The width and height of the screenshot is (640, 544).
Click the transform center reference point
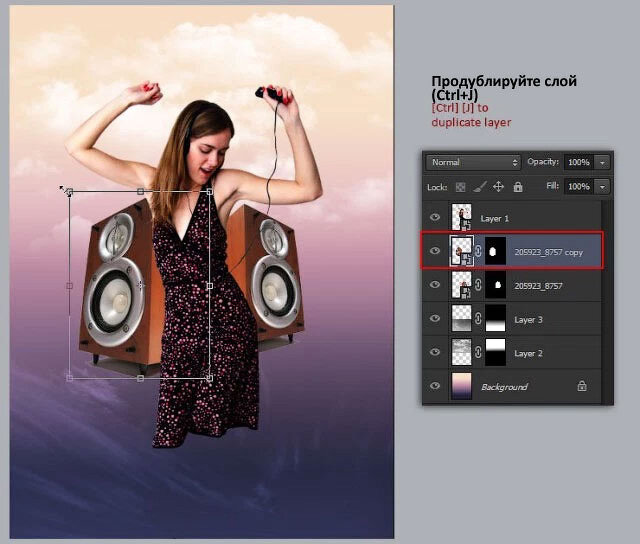tap(140, 284)
